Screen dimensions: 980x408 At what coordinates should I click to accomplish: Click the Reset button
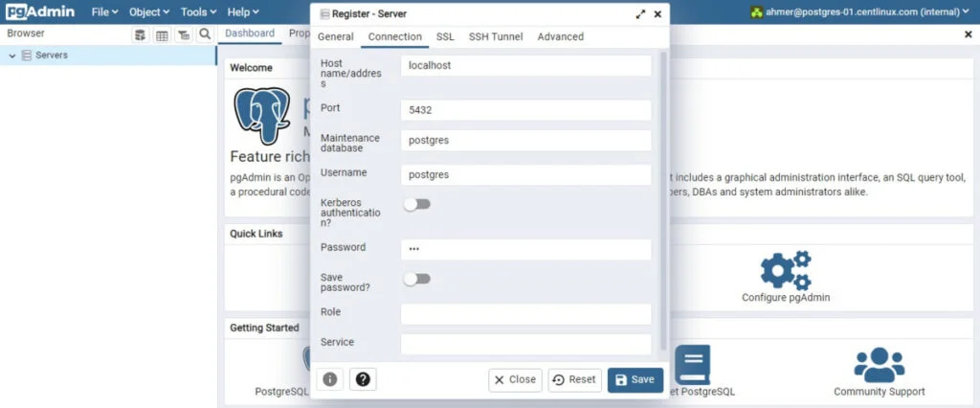[x=575, y=380]
